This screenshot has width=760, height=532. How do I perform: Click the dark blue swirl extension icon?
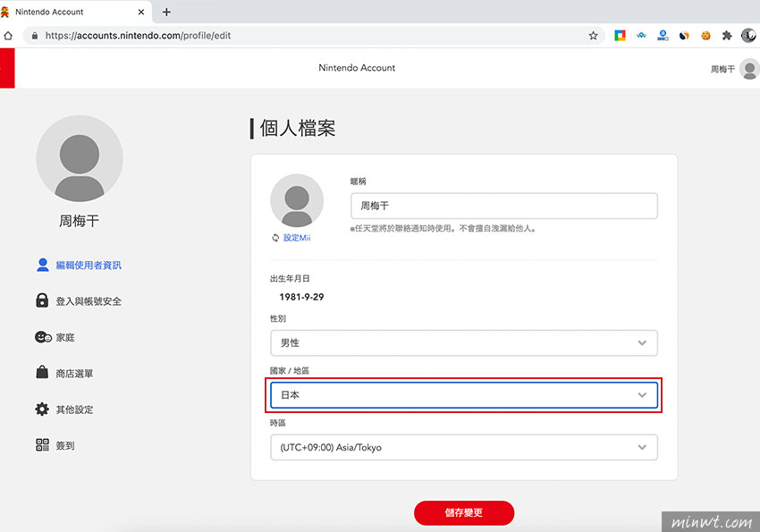pos(684,36)
